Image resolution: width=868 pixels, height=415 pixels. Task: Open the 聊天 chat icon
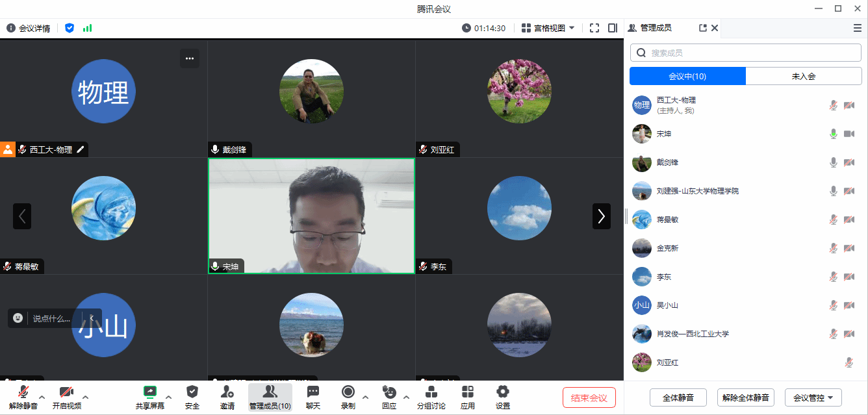[313, 392]
